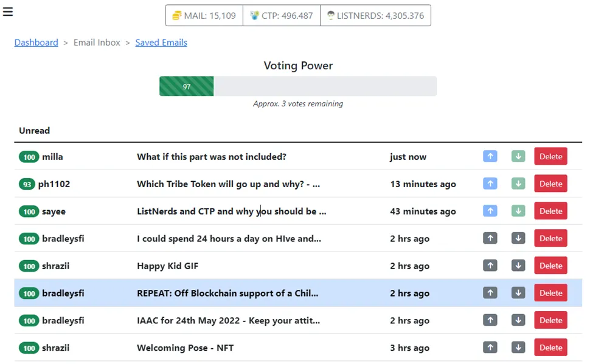Open the hamburger menu
The width and height of the screenshot is (593, 364).
click(x=8, y=12)
